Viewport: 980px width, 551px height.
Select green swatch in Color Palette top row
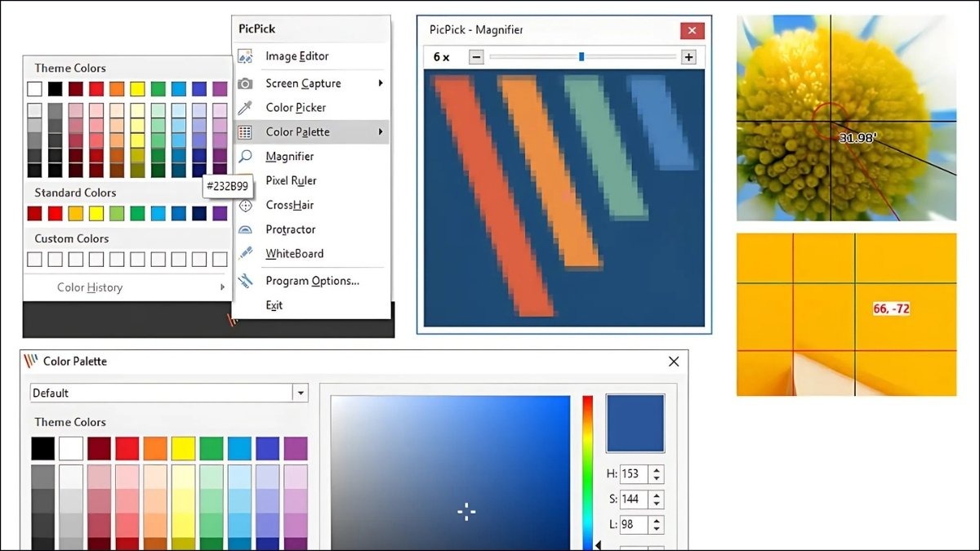tap(212, 448)
